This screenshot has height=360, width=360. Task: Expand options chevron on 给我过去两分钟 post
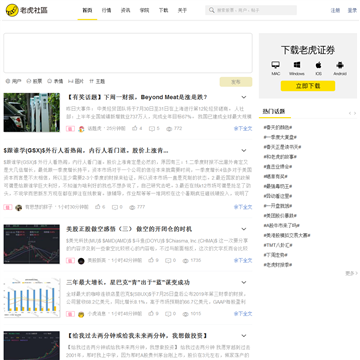tap(244, 336)
